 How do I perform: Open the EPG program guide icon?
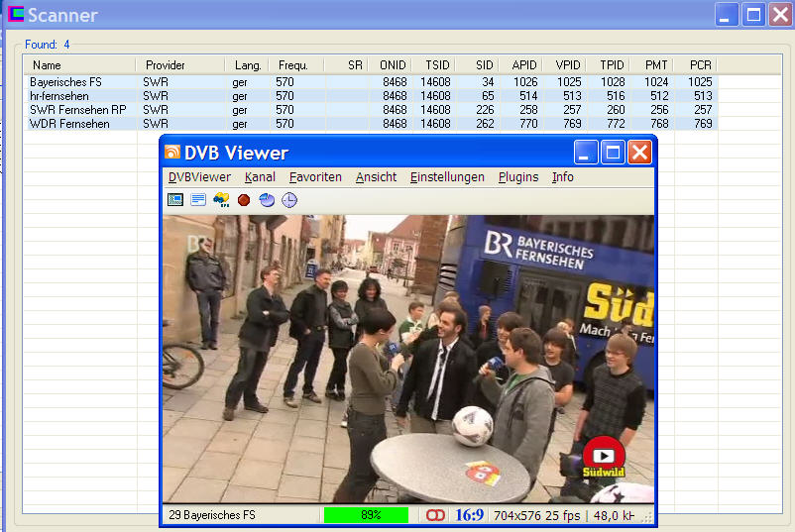(221, 200)
